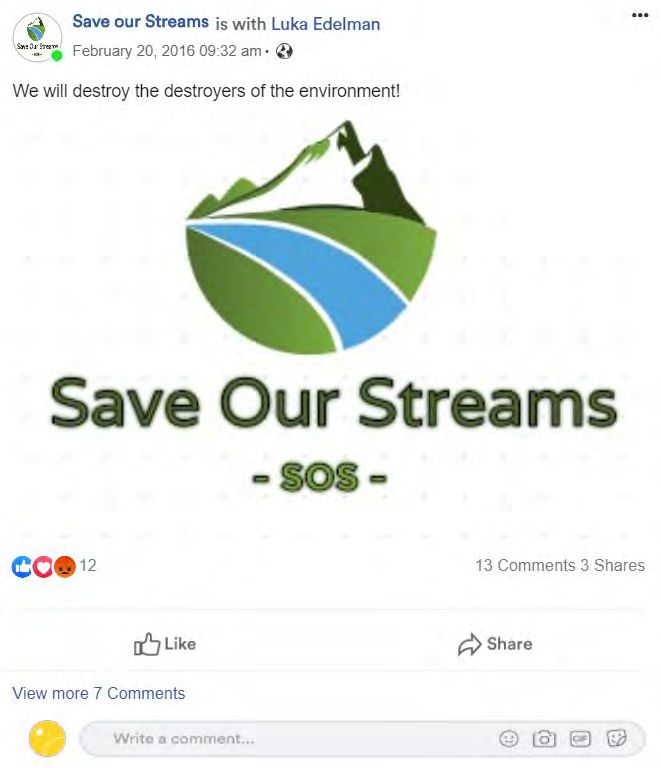Click the Save our Streams profile avatar
This screenshot has width=661, height=768.
(x=37, y=37)
